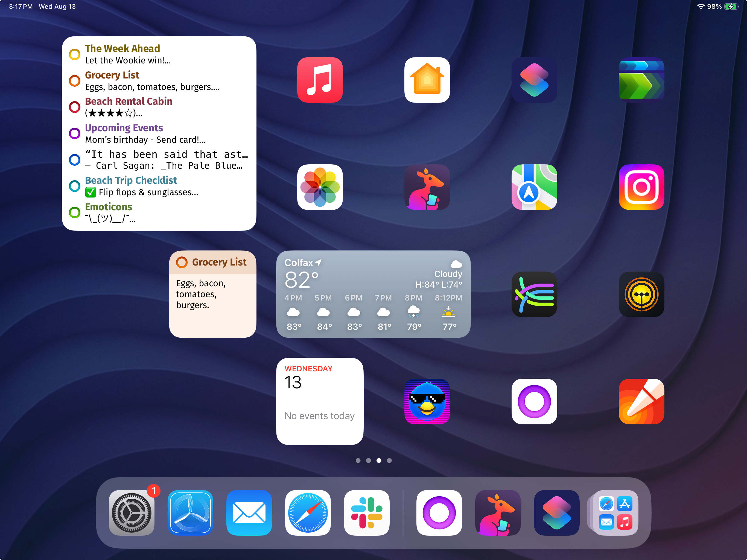Open the purple ring app on home screen
The height and width of the screenshot is (560, 747).
(x=534, y=401)
